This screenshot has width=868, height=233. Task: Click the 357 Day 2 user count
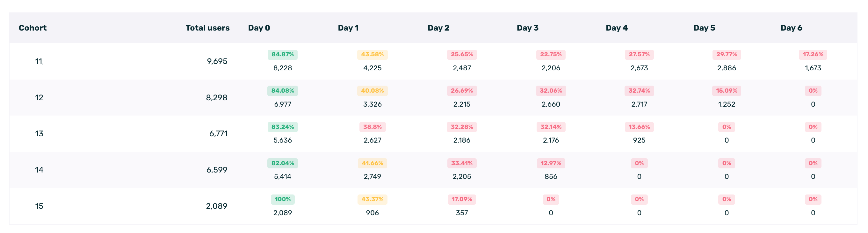point(462,213)
